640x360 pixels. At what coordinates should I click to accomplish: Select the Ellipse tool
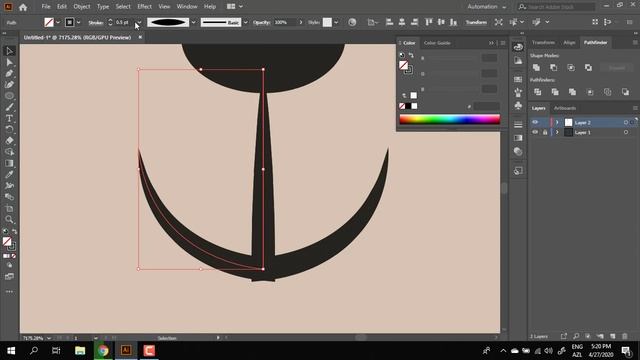click(x=9, y=96)
